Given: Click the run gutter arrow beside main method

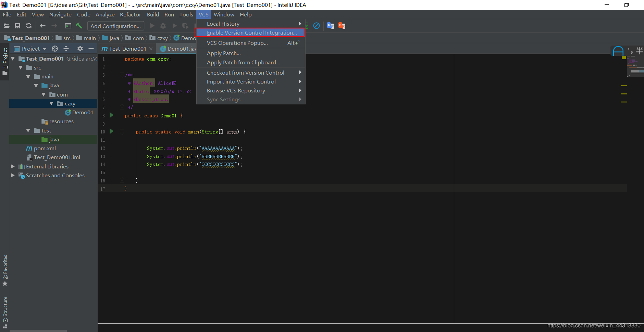Looking at the screenshot, I should pyautogui.click(x=111, y=131).
